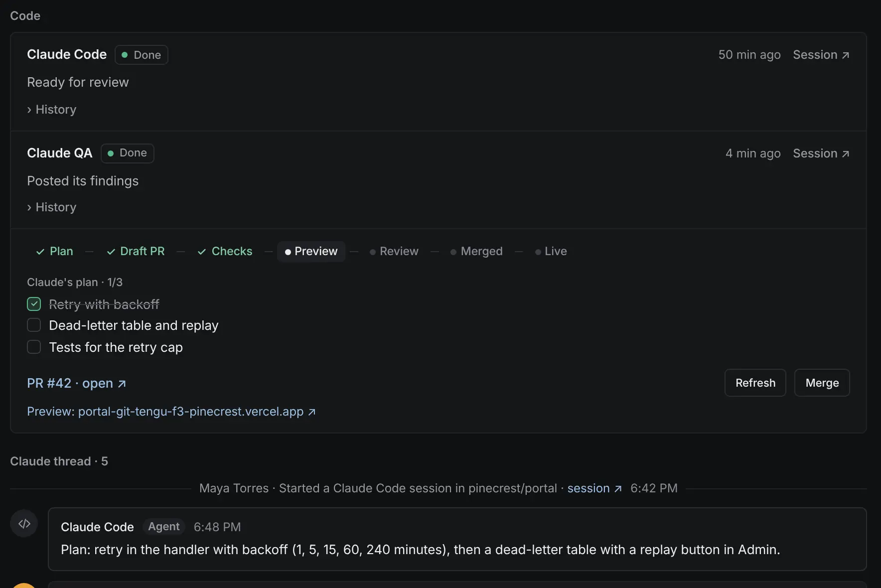This screenshot has height=588, width=881.
Task: Click the "4 min ago" timestamp
Action: [753, 153]
